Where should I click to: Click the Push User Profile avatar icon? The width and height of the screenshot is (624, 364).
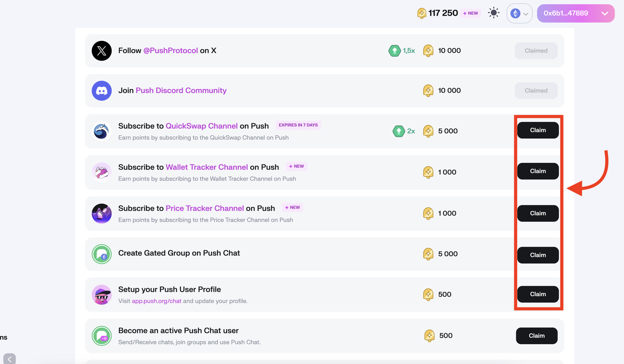pos(101,294)
